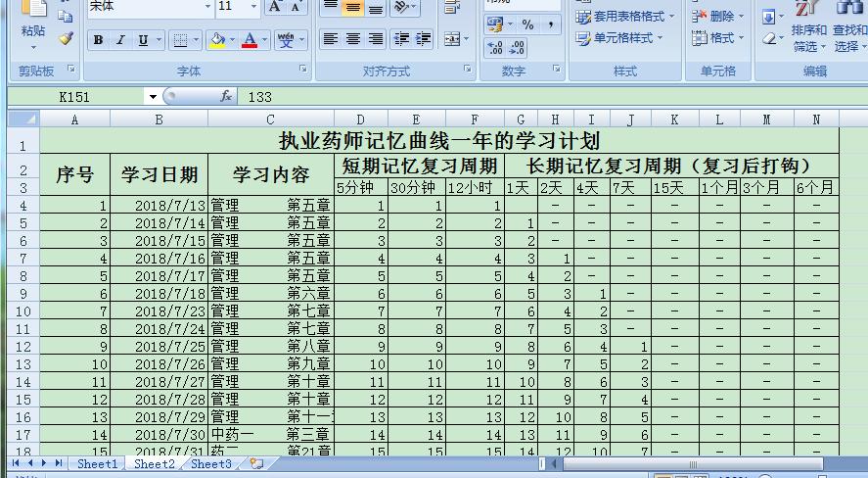Open clipboard group dialog launcher
Viewport: 868px width, 478px height.
pyautogui.click(x=70, y=69)
